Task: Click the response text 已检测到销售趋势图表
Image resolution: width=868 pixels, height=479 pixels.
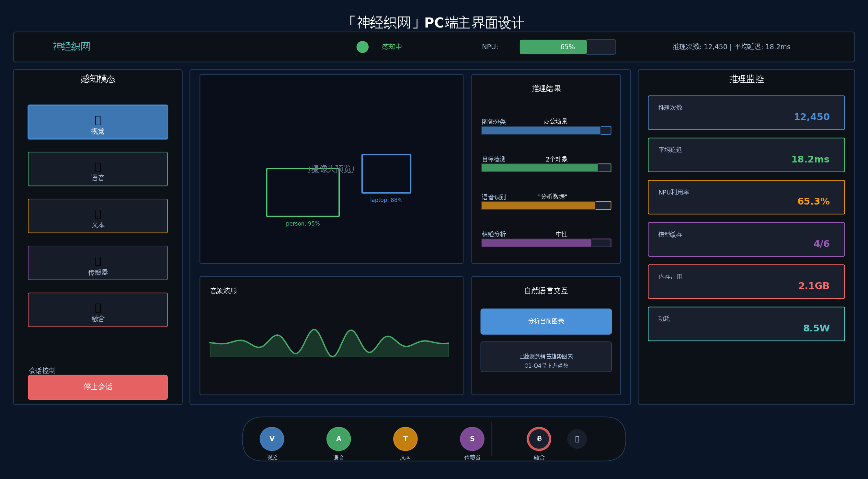Action: point(546,356)
